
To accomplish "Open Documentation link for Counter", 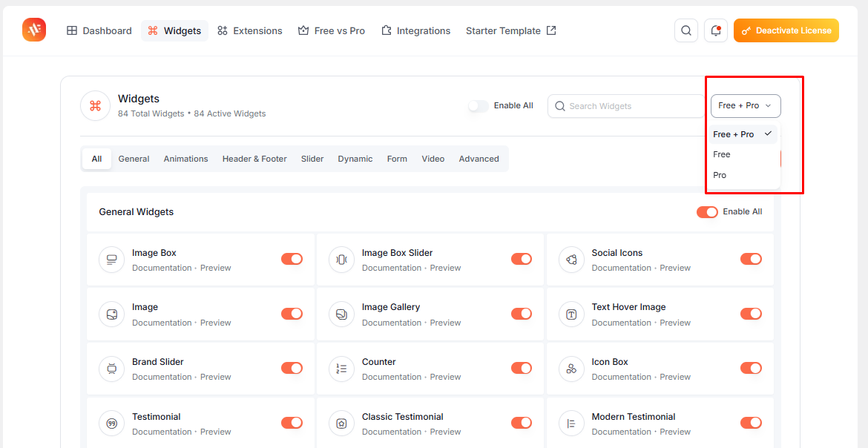I will point(392,377).
